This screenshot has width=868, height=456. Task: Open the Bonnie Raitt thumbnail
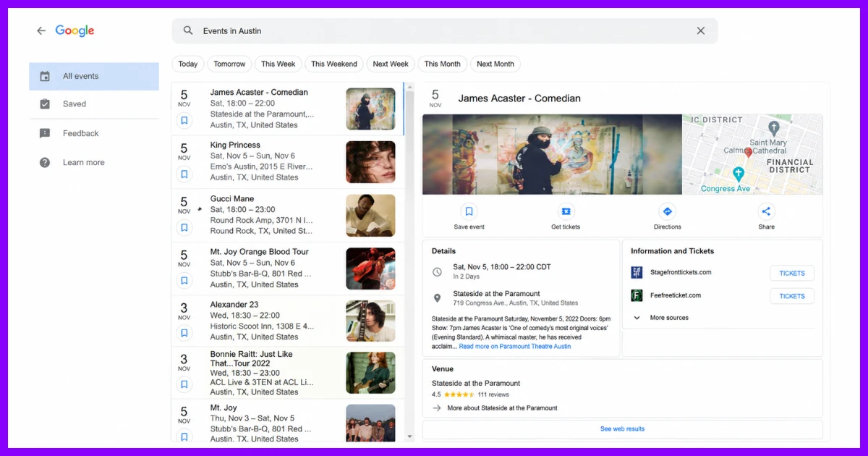coord(370,373)
